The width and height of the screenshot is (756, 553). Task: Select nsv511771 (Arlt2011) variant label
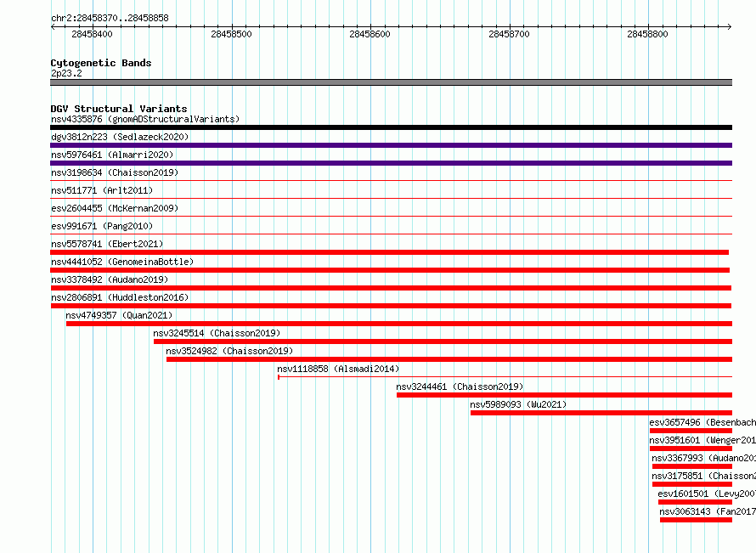point(102,190)
